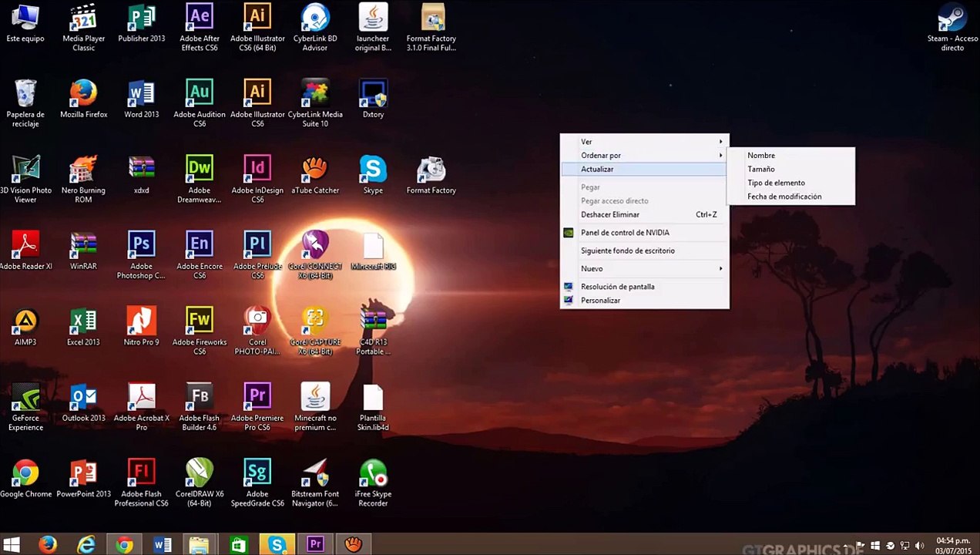This screenshot has width=980, height=555.
Task: Open Media Player Classic desktop icon
Action: point(83,28)
